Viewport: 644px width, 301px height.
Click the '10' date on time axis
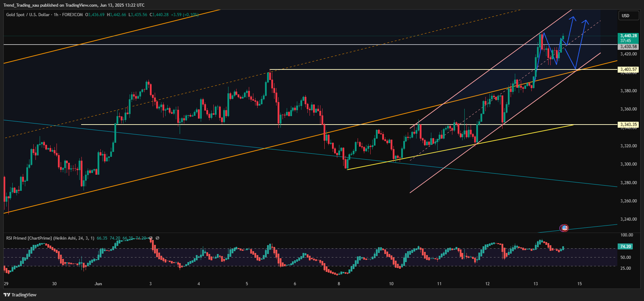coord(391,284)
